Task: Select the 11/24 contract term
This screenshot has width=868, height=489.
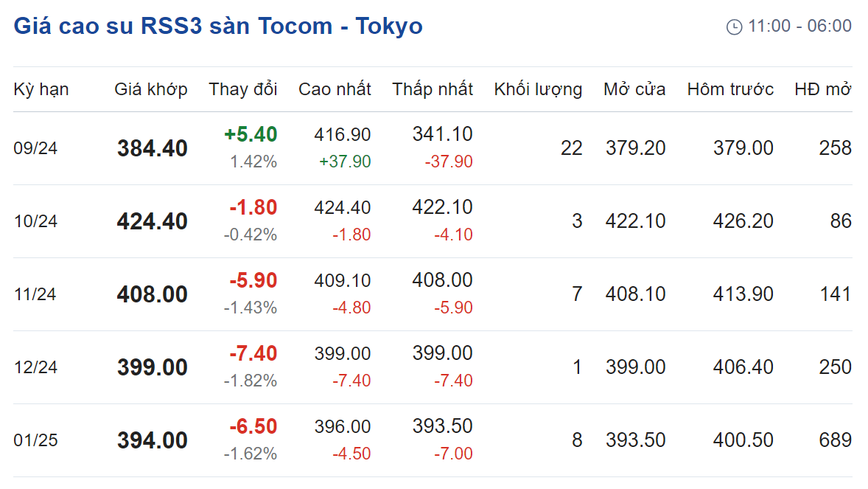Action: [x=35, y=294]
